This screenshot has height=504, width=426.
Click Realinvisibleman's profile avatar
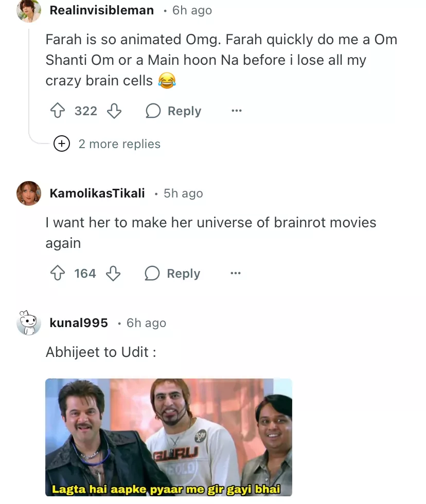coord(29,10)
